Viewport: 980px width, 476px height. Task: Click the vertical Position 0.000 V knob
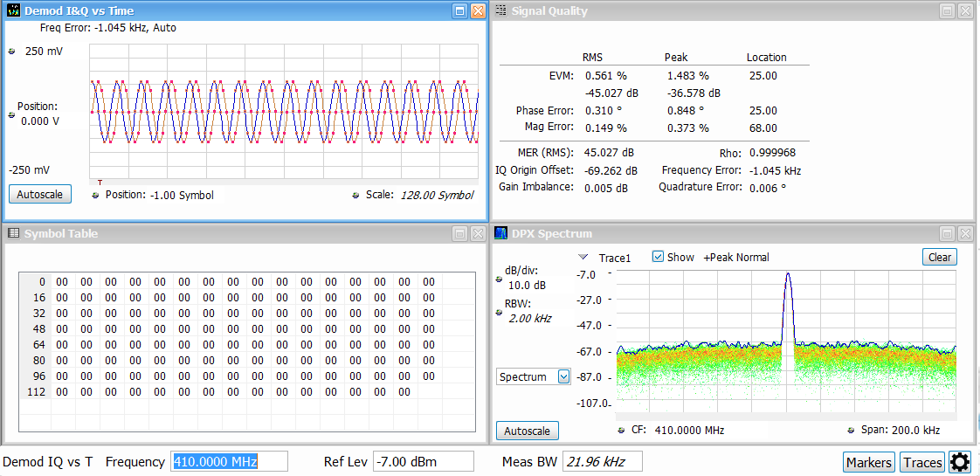pos(11,114)
